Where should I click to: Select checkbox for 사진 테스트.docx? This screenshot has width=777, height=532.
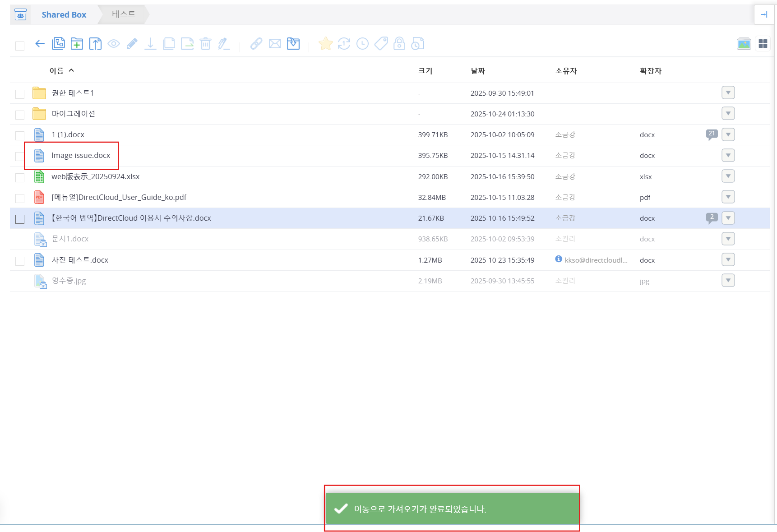click(x=20, y=261)
